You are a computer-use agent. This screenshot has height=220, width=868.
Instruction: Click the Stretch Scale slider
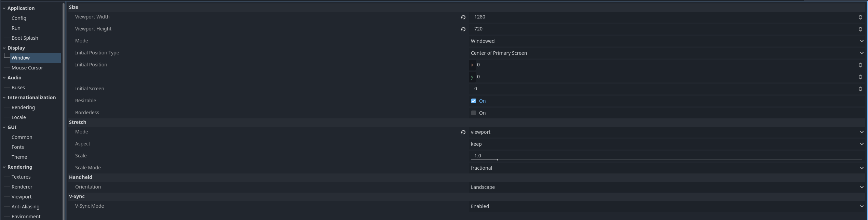[666, 159]
